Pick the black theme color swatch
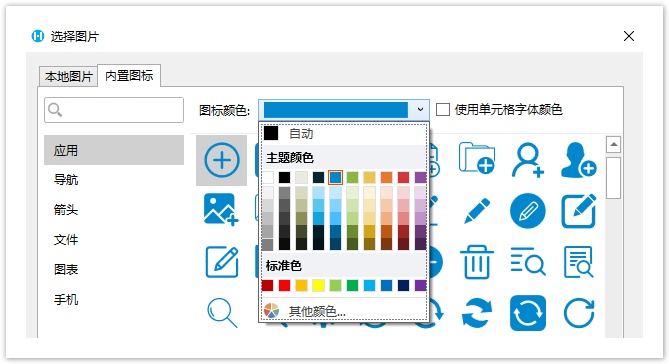The height and width of the screenshot is (364, 669). pos(285,177)
